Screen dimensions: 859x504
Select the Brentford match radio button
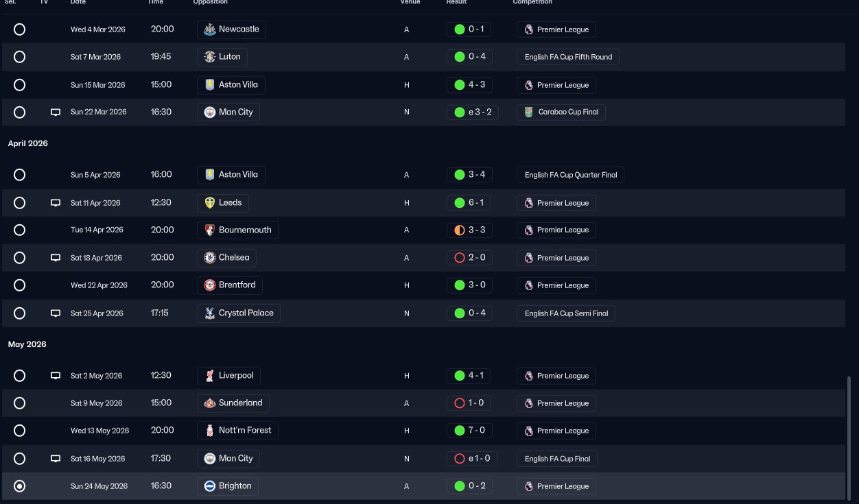[x=20, y=285]
